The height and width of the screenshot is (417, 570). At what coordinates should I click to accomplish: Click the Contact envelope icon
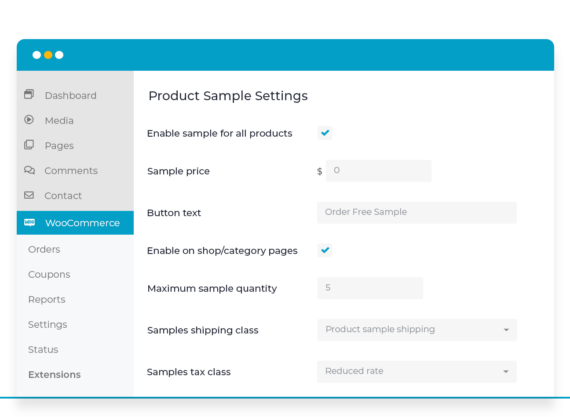coord(29,195)
